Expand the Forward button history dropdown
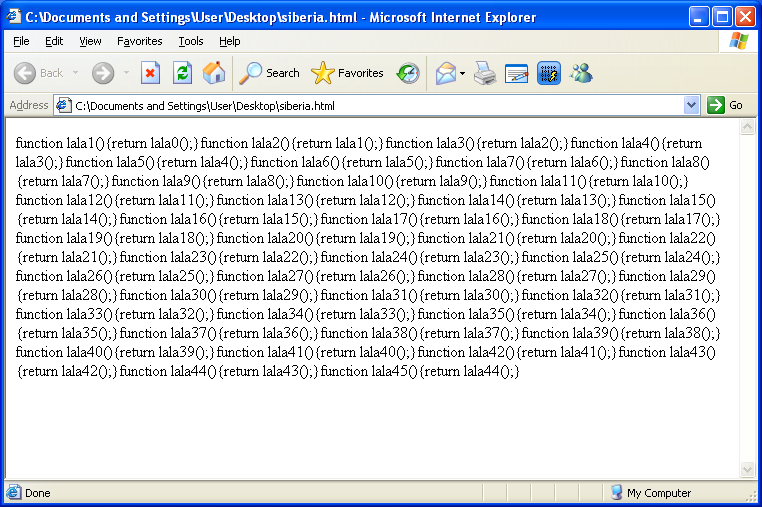Screen dimensions: 762x507 [126, 73]
